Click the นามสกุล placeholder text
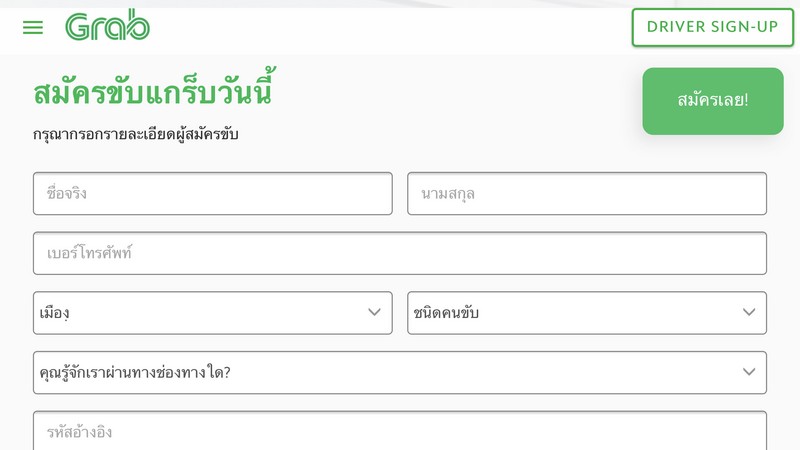Image resolution: width=800 pixels, height=450 pixels. (x=448, y=193)
